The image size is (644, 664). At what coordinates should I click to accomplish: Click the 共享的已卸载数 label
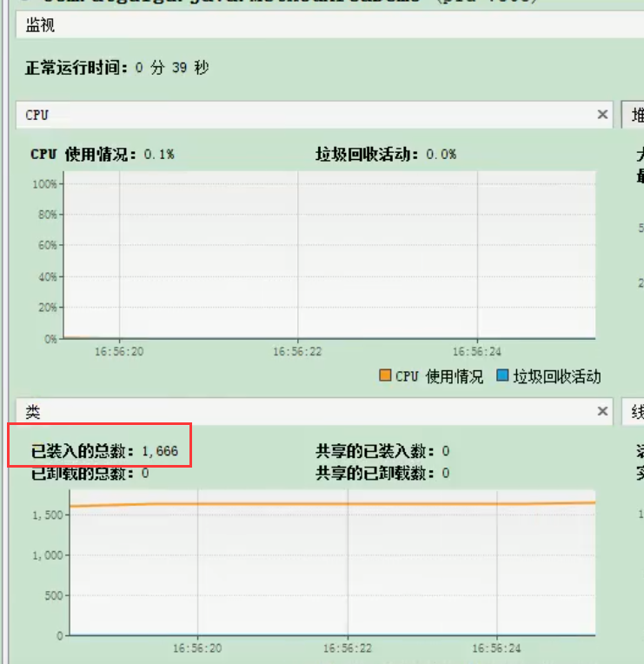coord(375,473)
